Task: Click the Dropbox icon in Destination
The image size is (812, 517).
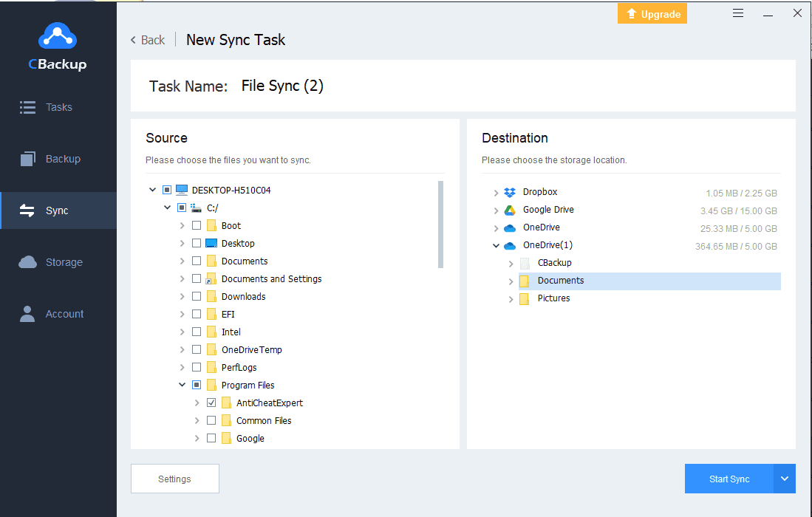Action: click(x=510, y=192)
